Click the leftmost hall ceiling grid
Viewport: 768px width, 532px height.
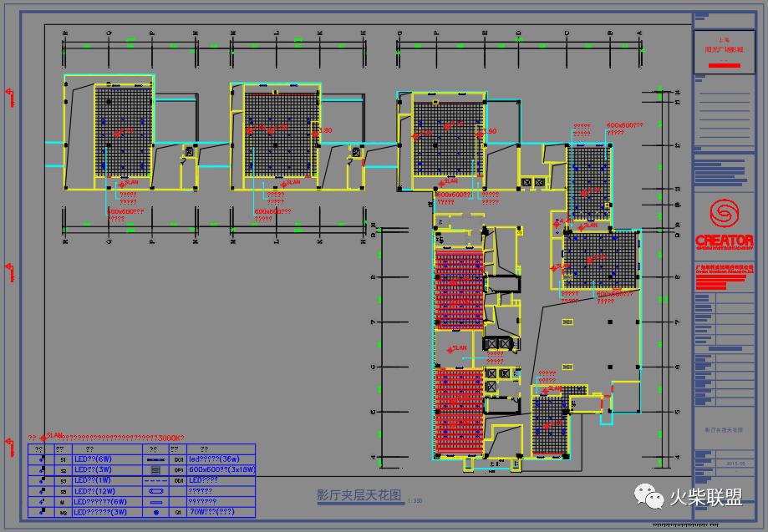pyautogui.click(x=122, y=130)
